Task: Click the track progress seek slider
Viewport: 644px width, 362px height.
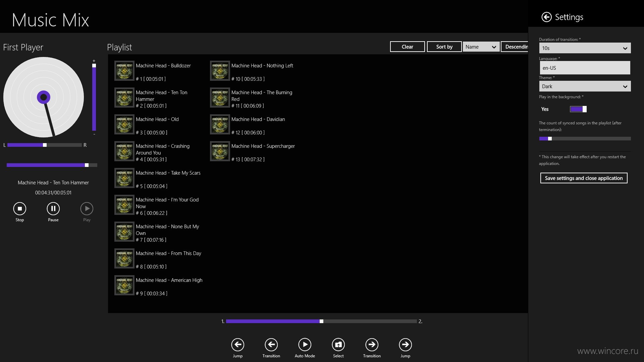Action: point(52,165)
